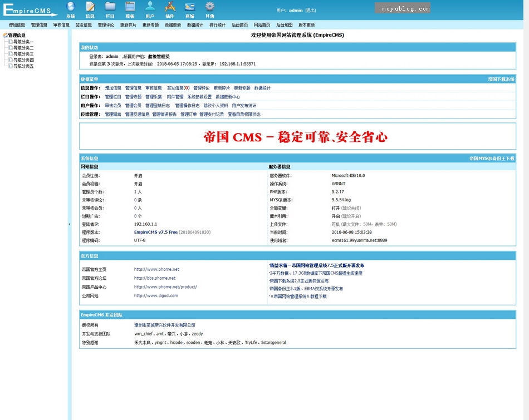
Task: Click the page icon beside 导航分类一
Action: pos(11,42)
